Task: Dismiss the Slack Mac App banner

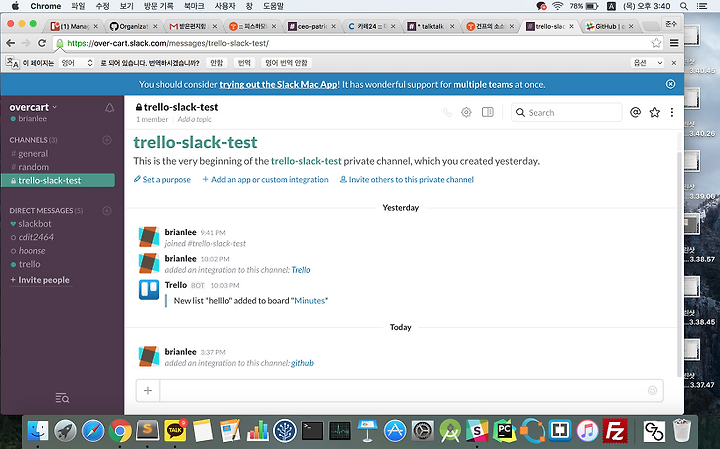Action: click(x=670, y=84)
